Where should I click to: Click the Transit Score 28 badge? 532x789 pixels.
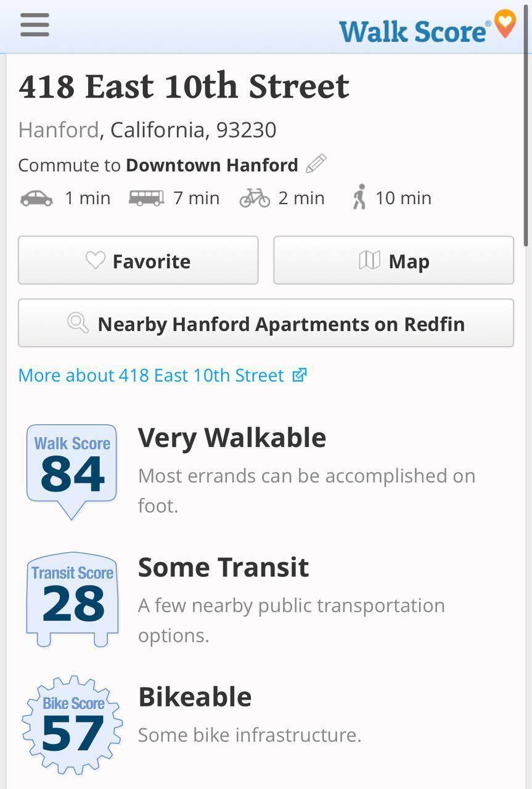pos(72,598)
